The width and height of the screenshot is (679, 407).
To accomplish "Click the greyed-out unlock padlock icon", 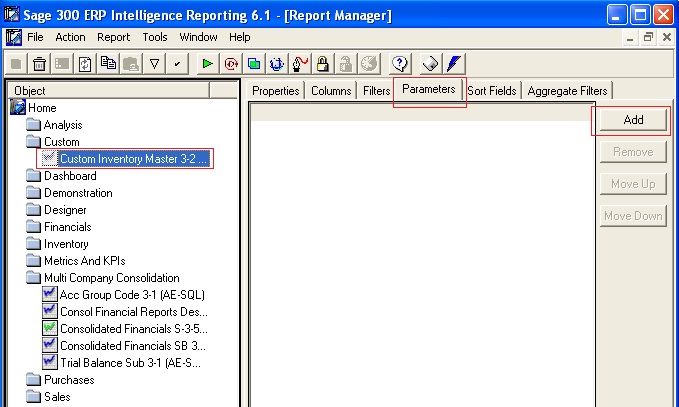I will pyautogui.click(x=346, y=64).
